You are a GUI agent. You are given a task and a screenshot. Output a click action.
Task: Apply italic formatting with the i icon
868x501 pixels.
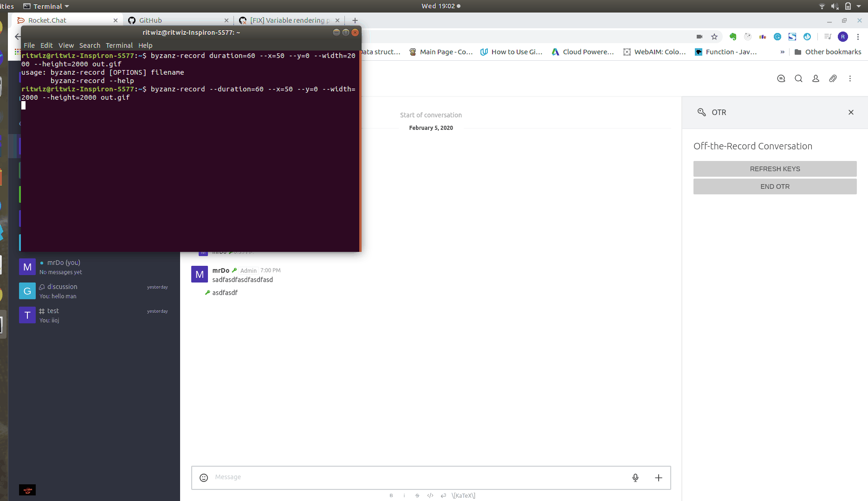point(404,495)
